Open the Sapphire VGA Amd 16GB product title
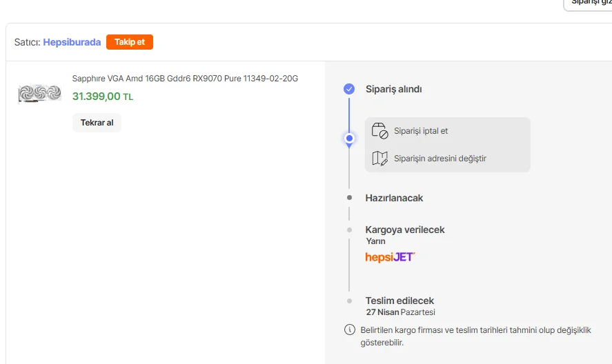Screen dimensions: 612x364 coord(185,79)
